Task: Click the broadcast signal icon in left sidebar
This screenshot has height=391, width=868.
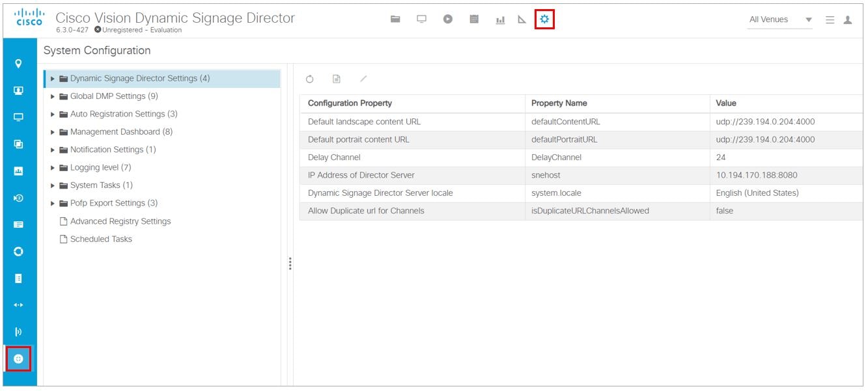Action: (x=18, y=332)
